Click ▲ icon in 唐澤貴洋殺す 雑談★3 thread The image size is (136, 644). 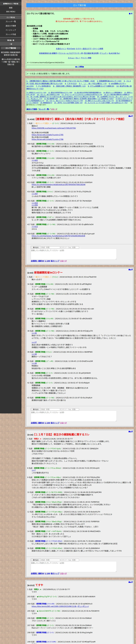coord(131,116)
